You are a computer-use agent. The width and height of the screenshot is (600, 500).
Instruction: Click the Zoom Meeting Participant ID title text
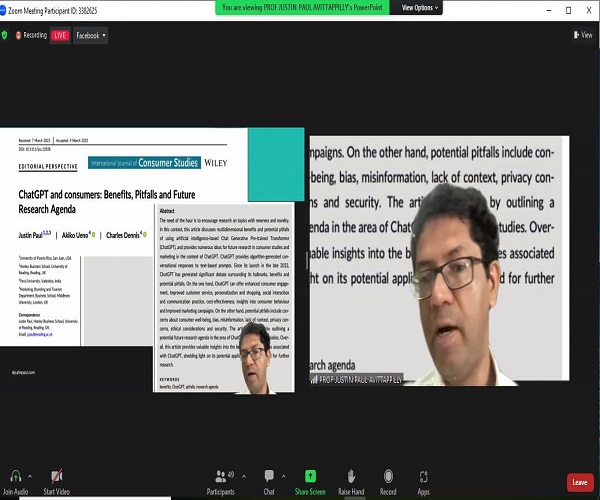click(53, 11)
